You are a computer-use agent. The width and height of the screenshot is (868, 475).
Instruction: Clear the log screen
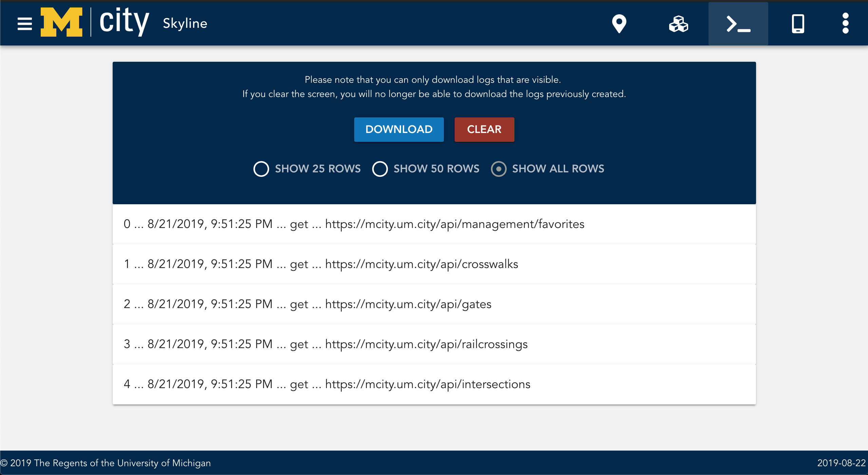point(484,129)
